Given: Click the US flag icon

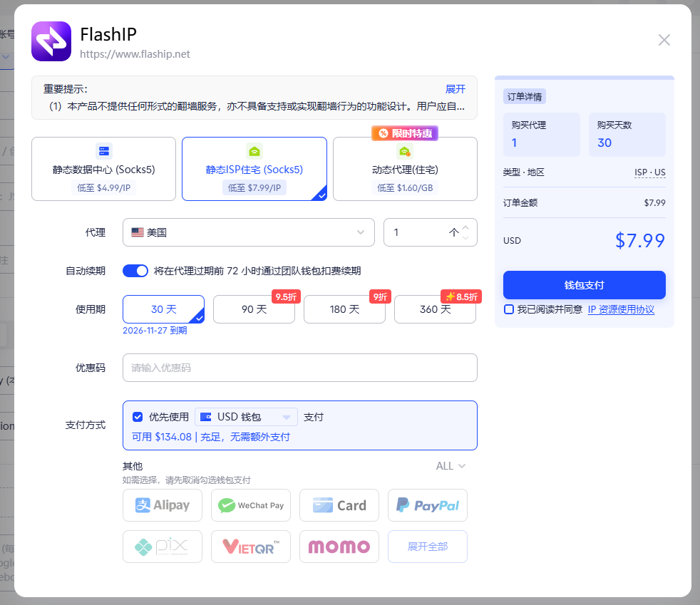Looking at the screenshot, I should pos(138,232).
